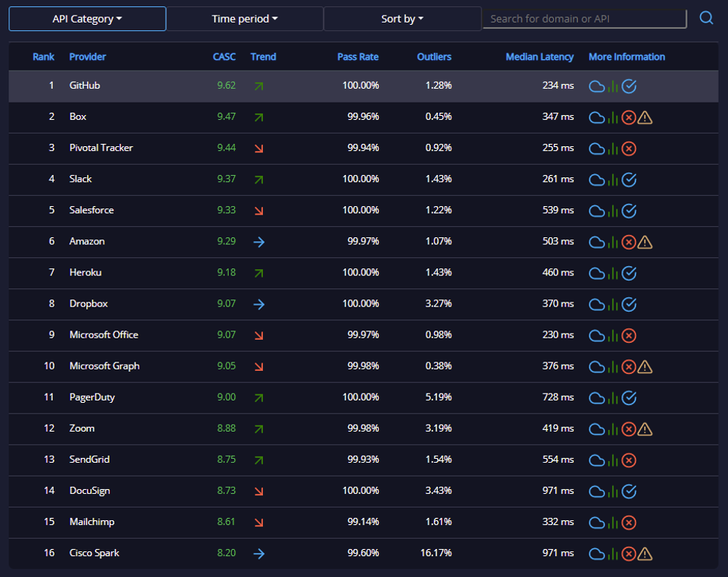This screenshot has width=728, height=577.
Task: Click the red X icon for Pivotal Tracker
Action: pyautogui.click(x=628, y=149)
